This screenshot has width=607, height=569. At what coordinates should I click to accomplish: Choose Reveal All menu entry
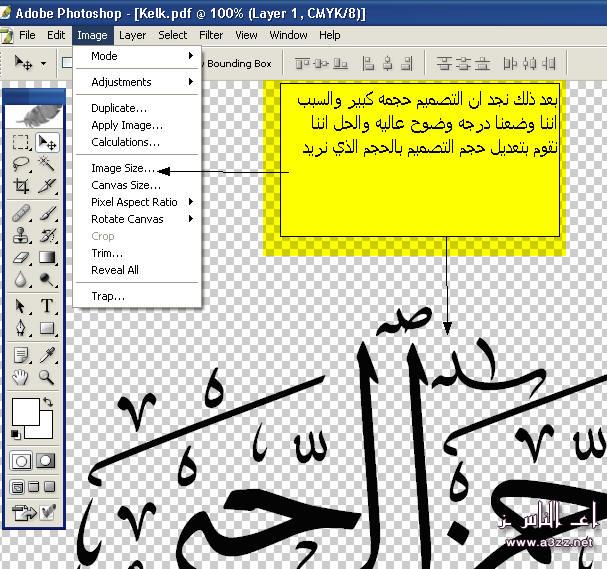coord(137,270)
